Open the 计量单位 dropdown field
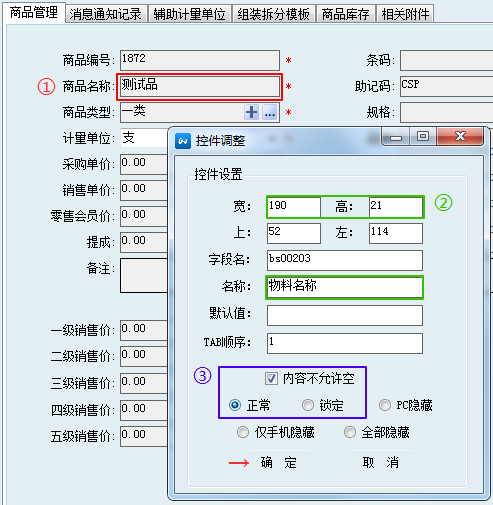 tap(144, 138)
